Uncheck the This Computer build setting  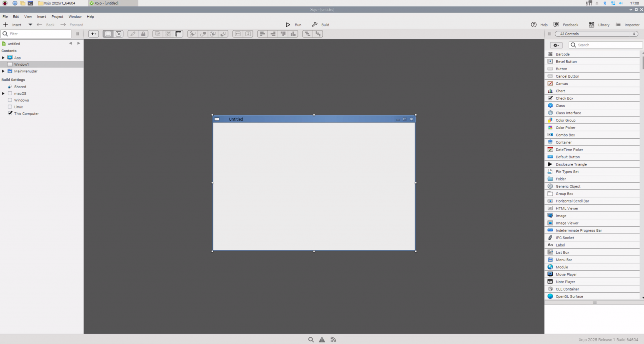point(10,113)
